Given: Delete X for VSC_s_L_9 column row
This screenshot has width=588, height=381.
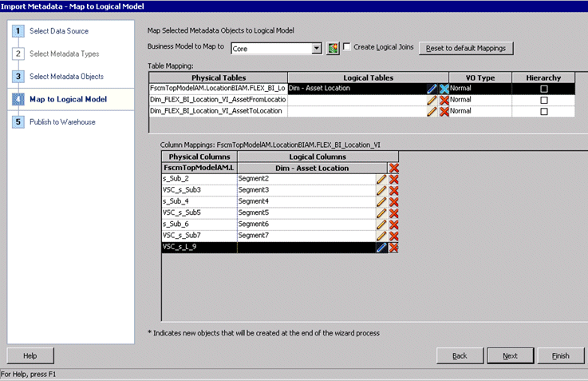Looking at the screenshot, I should pos(394,248).
